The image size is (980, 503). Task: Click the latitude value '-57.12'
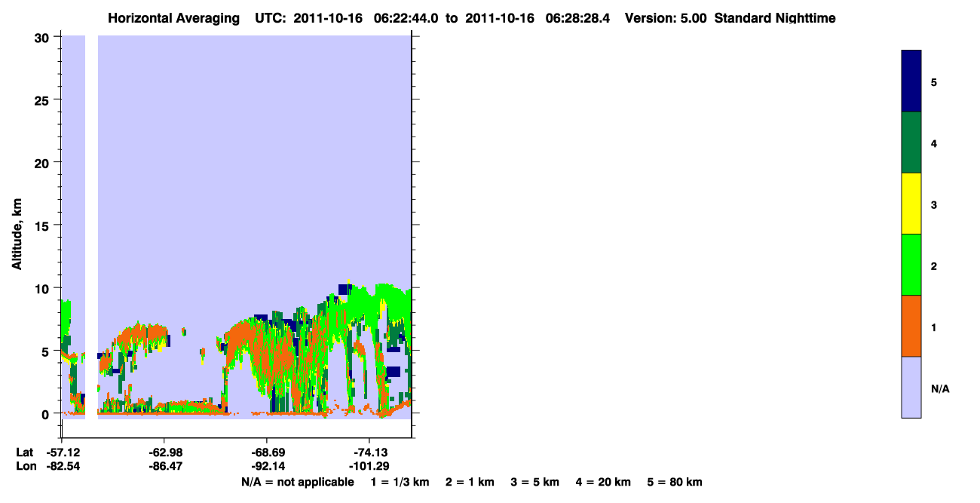coord(62,452)
